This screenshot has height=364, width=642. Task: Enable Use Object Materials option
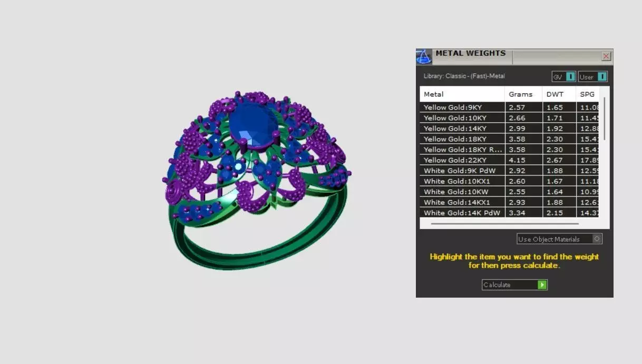coord(559,239)
